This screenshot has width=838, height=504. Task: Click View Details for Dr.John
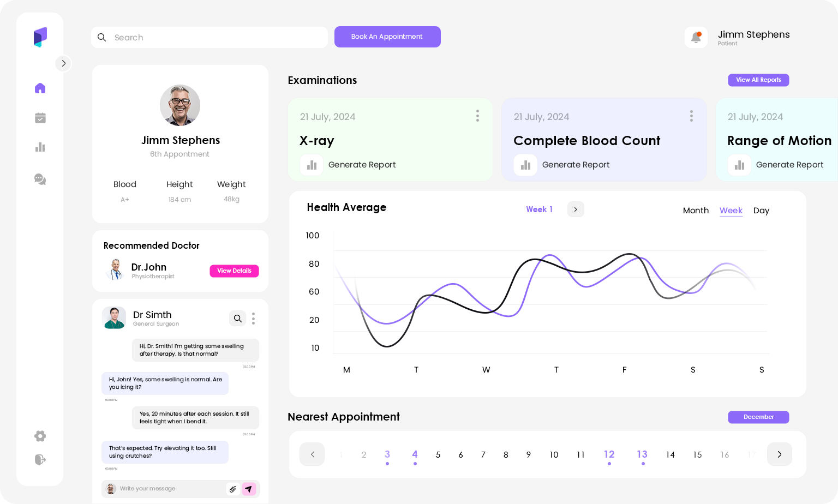pyautogui.click(x=234, y=271)
